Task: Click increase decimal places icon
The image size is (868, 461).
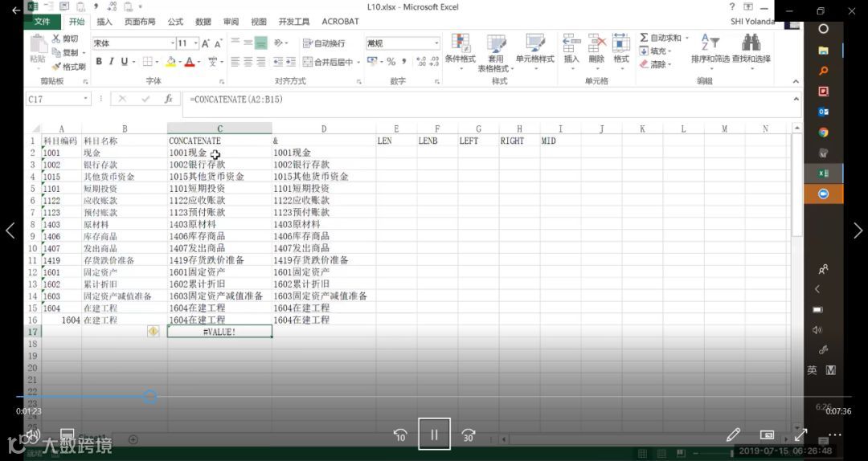Action: [x=421, y=61]
